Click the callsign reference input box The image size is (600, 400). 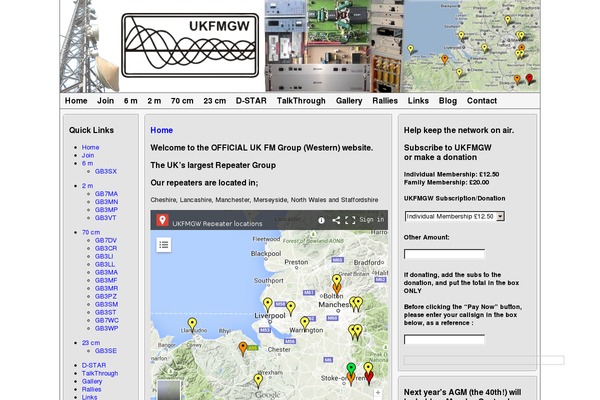click(444, 340)
